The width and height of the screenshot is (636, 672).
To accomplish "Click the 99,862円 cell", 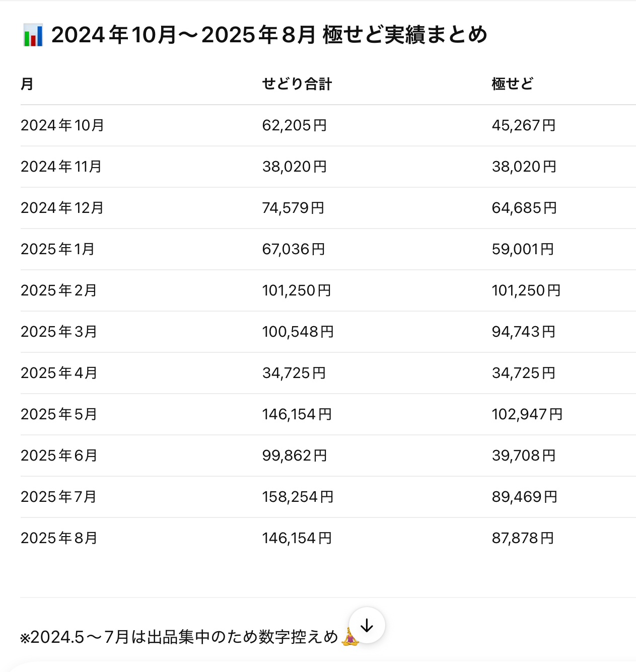I will click(295, 456).
